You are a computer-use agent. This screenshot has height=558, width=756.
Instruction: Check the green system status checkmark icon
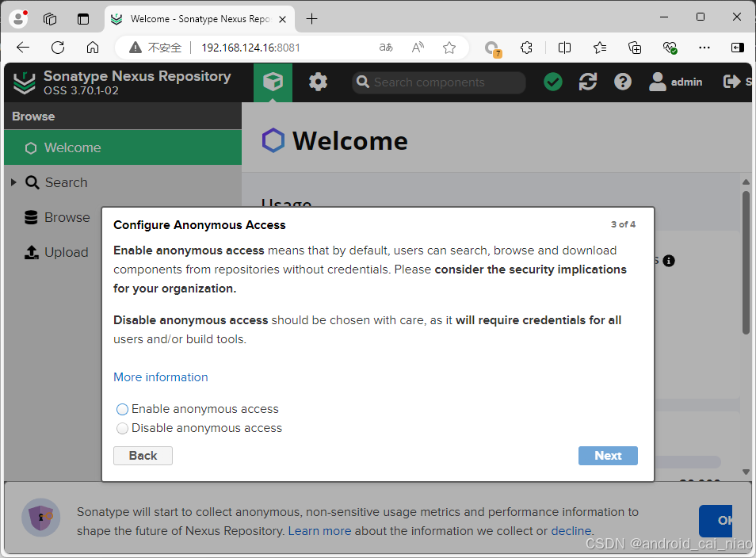(553, 82)
